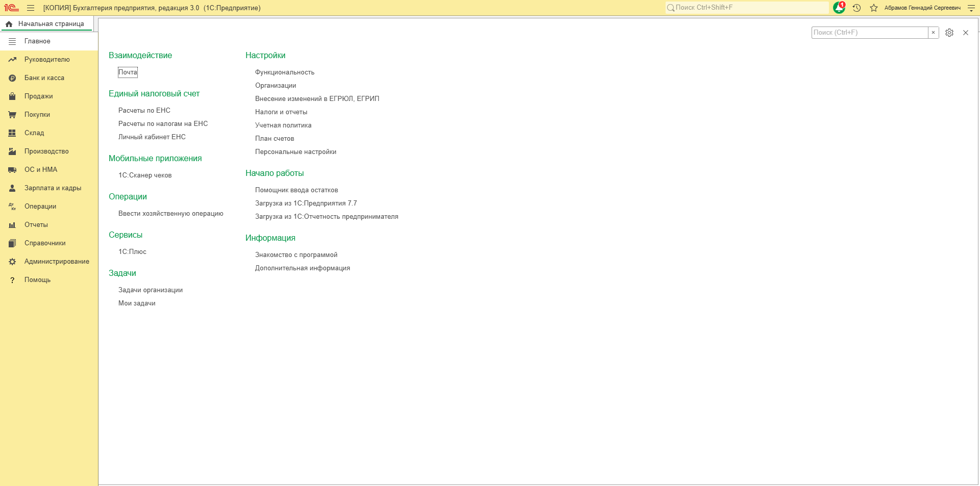
Task: Focus the Поиск (Ctrl+F) field
Action: click(870, 33)
